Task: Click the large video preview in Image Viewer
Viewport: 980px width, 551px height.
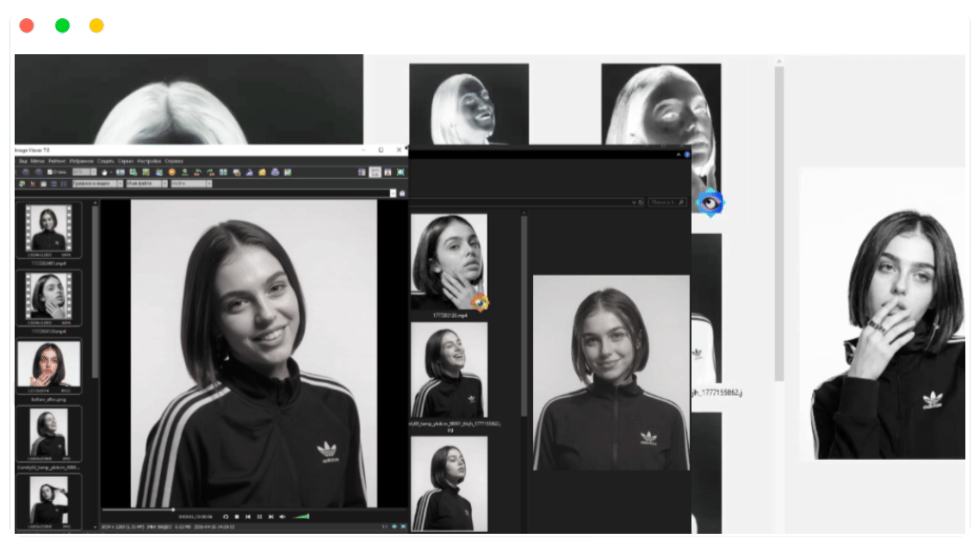Action: (x=254, y=353)
